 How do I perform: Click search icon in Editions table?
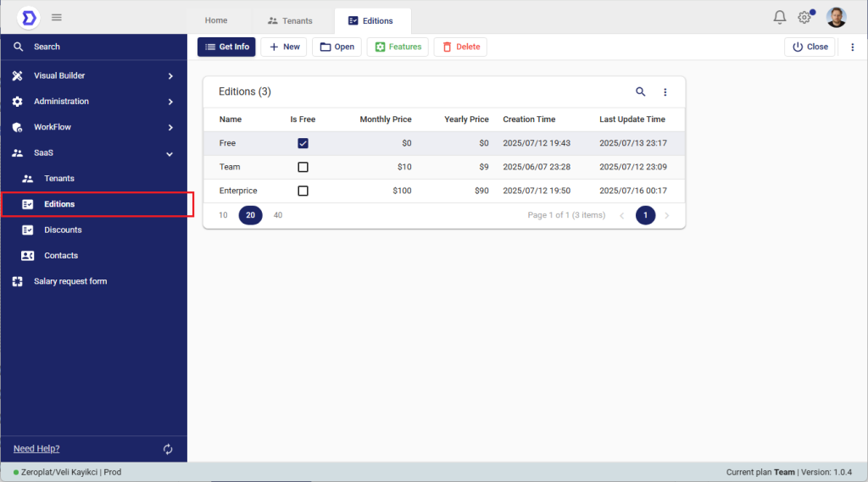pos(641,91)
